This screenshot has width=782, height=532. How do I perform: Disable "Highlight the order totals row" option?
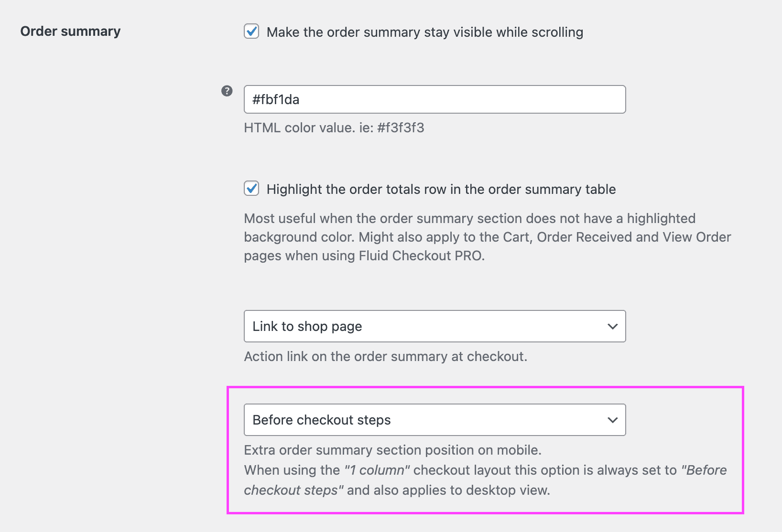251,189
